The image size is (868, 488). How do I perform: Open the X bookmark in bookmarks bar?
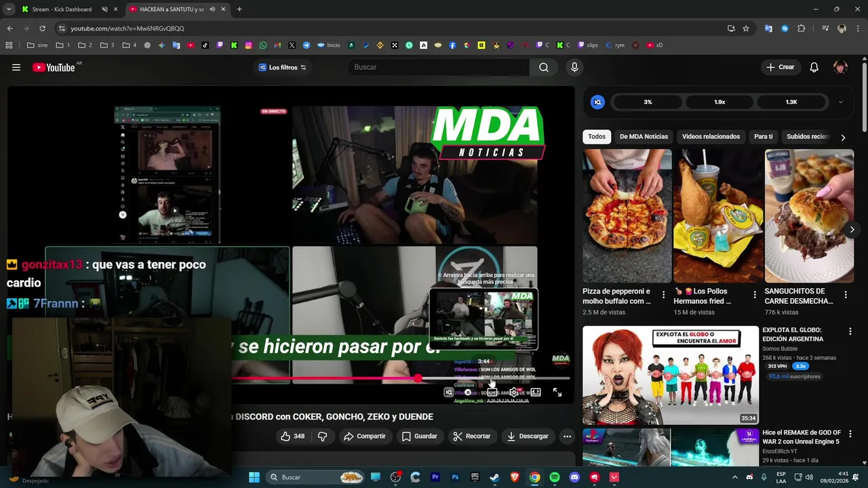[292, 45]
